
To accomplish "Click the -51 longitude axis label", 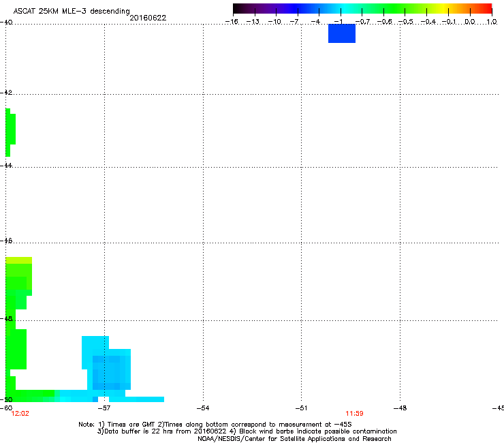I will click(x=302, y=408).
